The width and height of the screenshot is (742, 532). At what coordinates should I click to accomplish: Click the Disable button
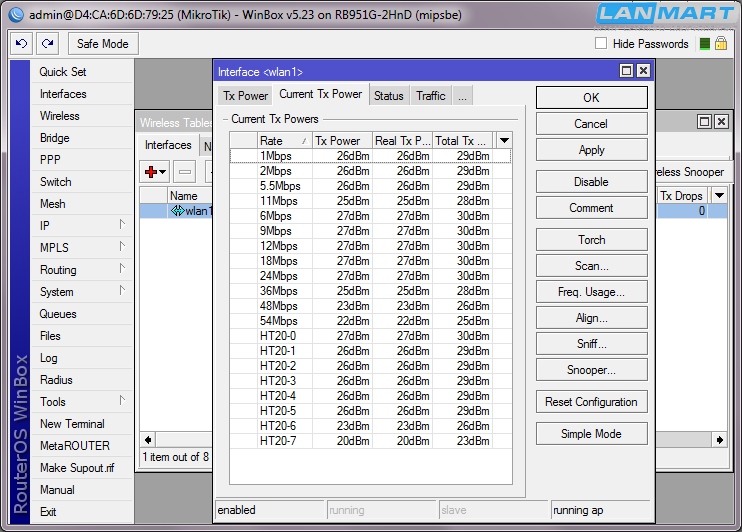click(592, 182)
